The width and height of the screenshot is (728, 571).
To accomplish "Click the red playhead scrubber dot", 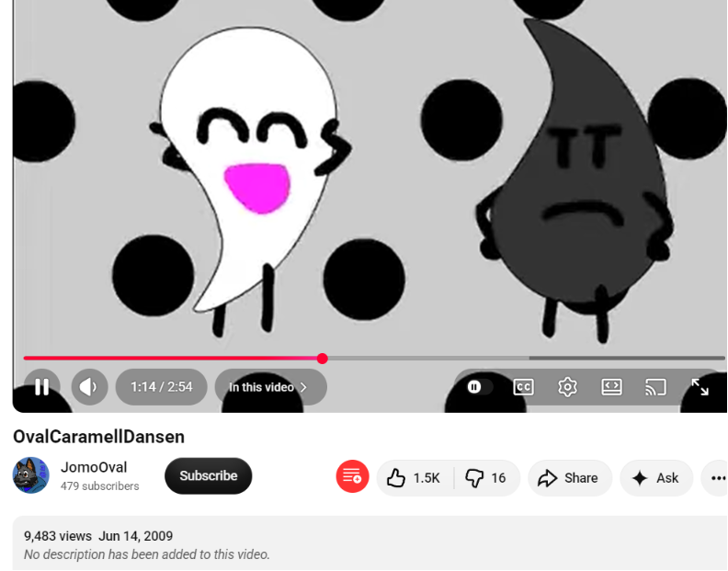I will pos(323,358).
